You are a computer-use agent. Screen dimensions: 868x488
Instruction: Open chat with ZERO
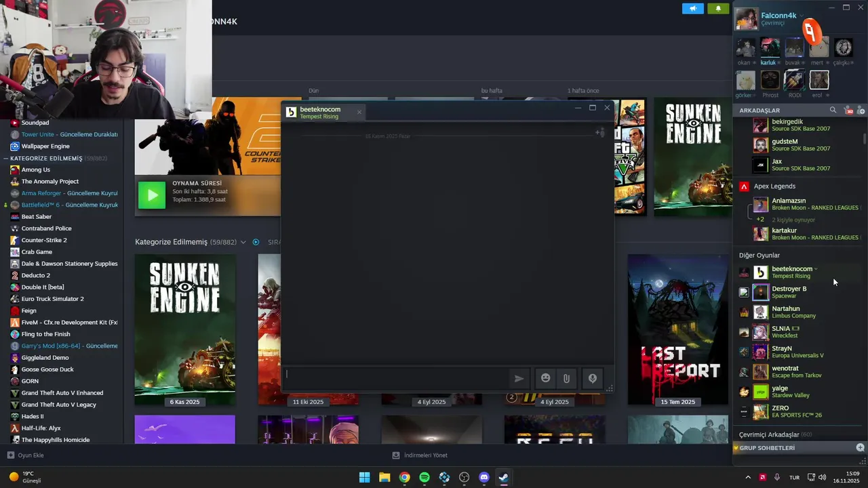(x=800, y=411)
